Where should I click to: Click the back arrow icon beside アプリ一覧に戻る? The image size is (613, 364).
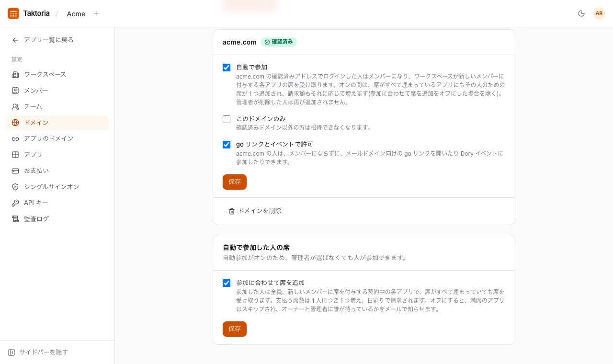[15, 40]
